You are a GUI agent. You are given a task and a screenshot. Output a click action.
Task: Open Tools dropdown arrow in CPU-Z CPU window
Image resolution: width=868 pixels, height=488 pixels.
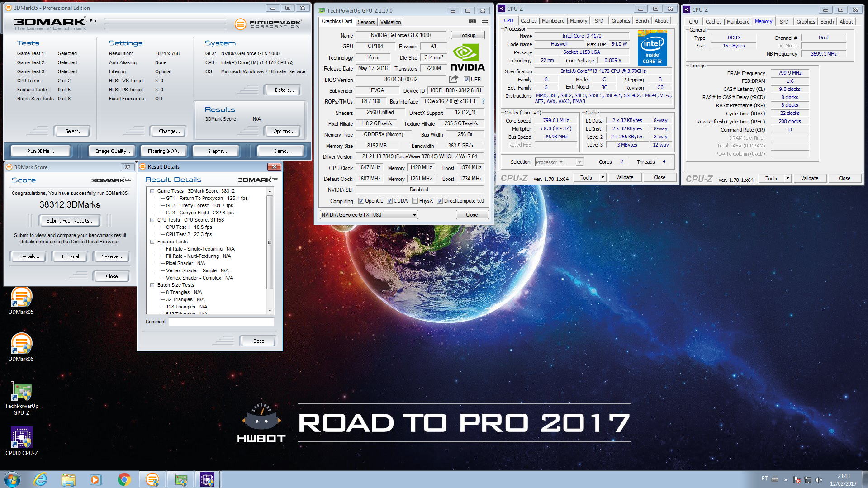[x=602, y=178]
